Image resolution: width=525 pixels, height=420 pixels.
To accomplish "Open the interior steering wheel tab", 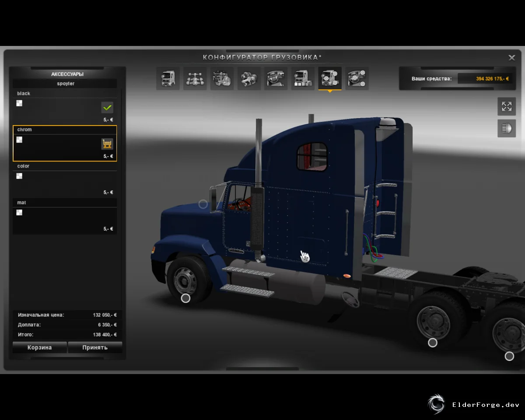I will click(x=276, y=79).
